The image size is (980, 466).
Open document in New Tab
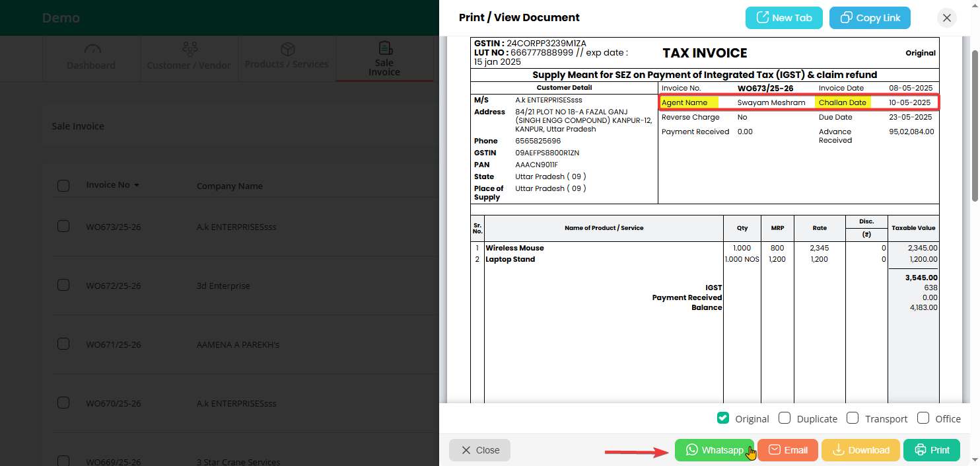point(783,18)
